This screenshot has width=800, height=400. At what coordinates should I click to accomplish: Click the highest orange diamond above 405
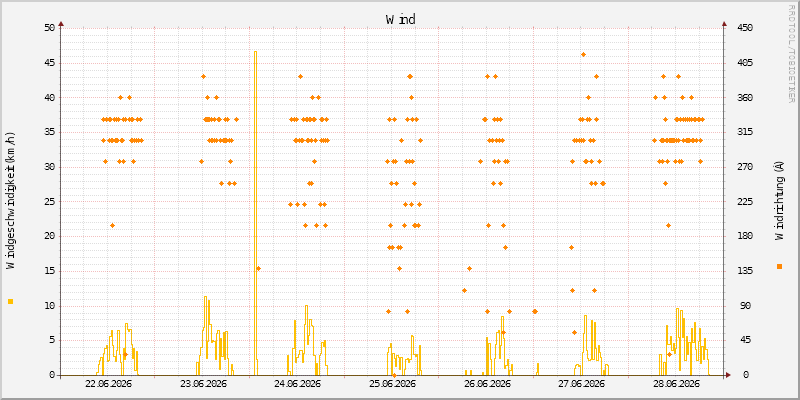583,55
